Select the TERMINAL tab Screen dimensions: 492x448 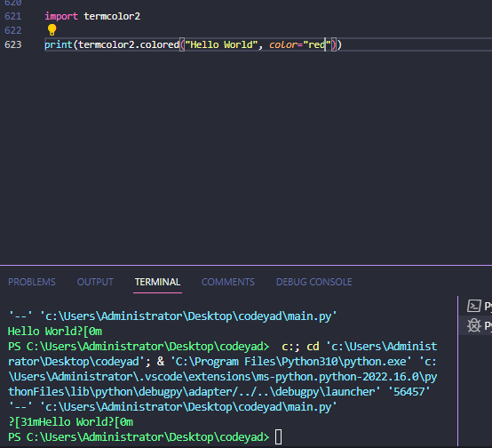tap(157, 282)
